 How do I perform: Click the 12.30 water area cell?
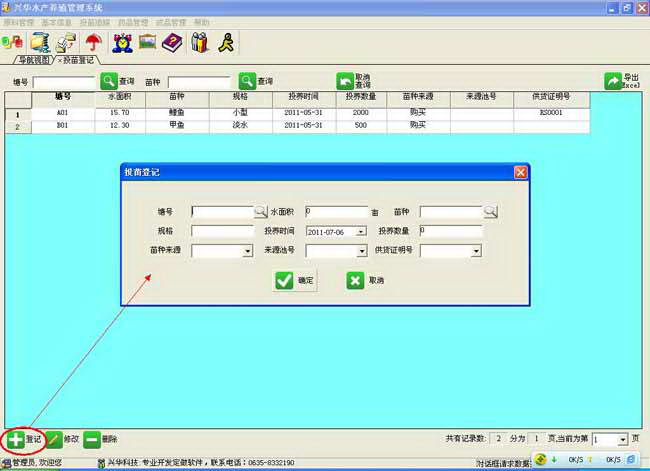(x=120, y=125)
